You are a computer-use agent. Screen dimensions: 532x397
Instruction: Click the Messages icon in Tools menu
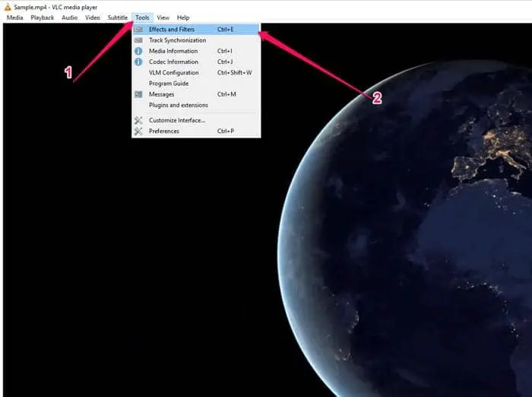coord(138,94)
